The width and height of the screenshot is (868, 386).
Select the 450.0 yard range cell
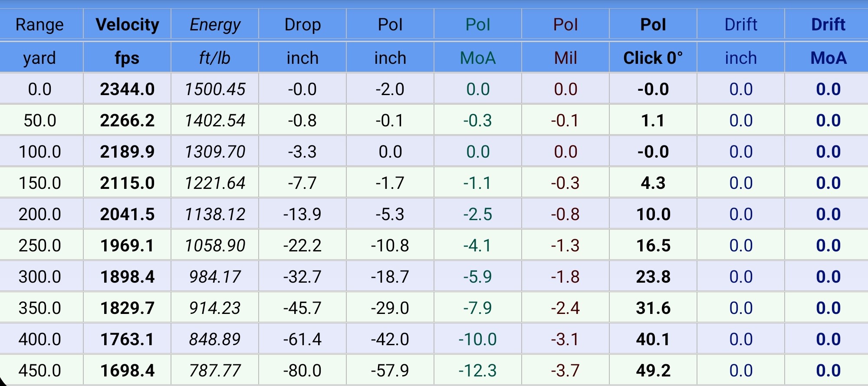point(39,371)
